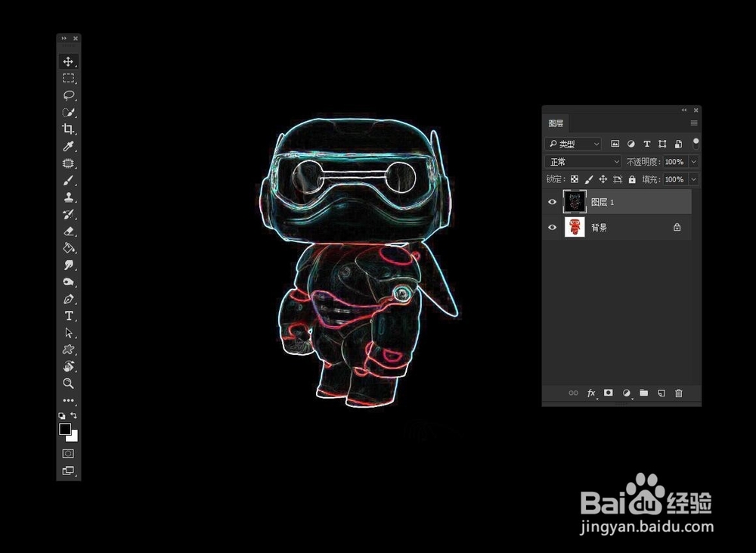This screenshot has width=756, height=553.
Task: Prevent auto-nesting into artboards lock
Action: point(617,179)
